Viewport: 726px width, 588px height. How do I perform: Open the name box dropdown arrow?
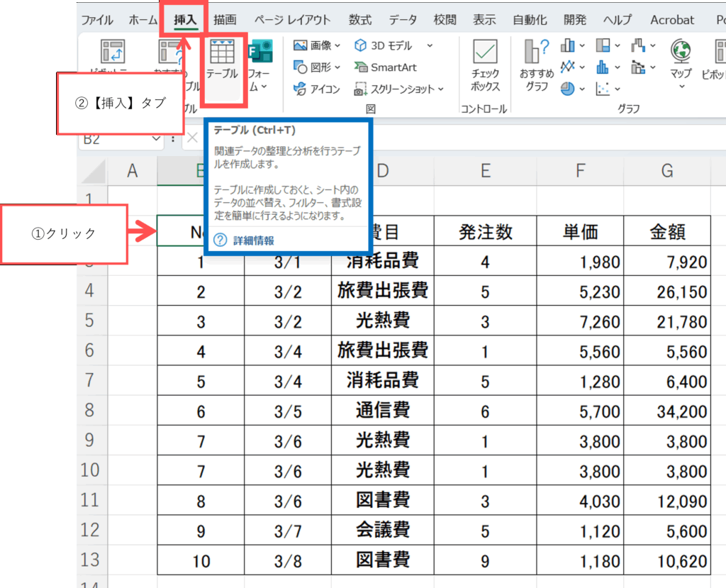pyautogui.click(x=158, y=140)
